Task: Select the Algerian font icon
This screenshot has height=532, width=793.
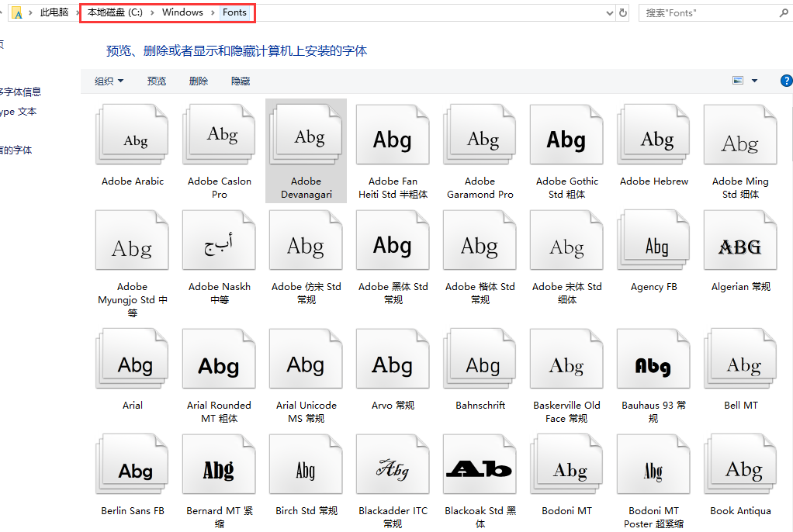Action: pyautogui.click(x=741, y=240)
